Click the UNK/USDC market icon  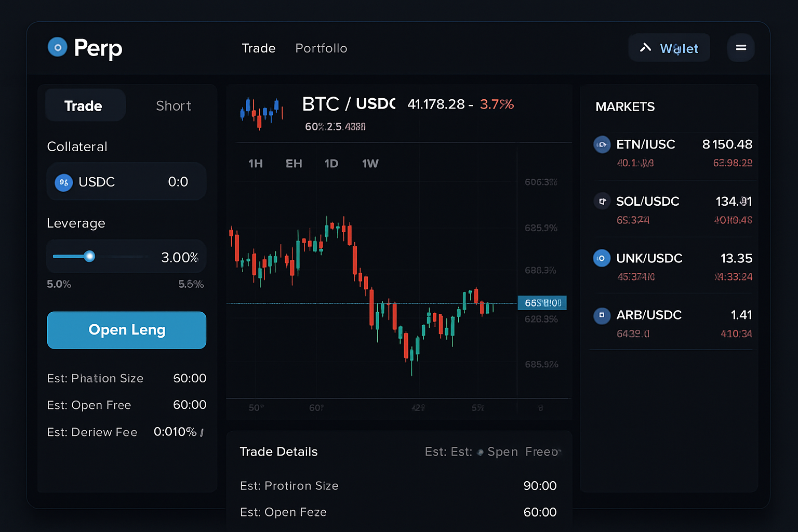tap(602, 258)
